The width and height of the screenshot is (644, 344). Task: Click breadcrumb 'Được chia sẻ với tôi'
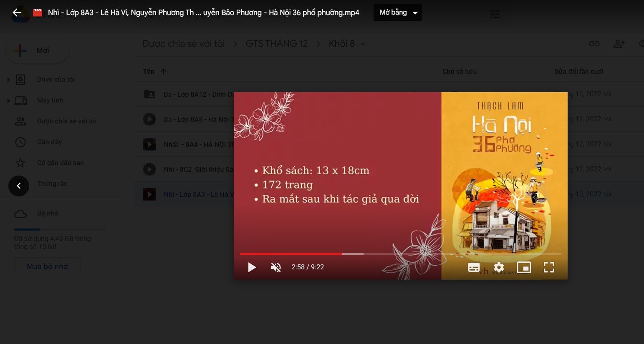(x=184, y=43)
